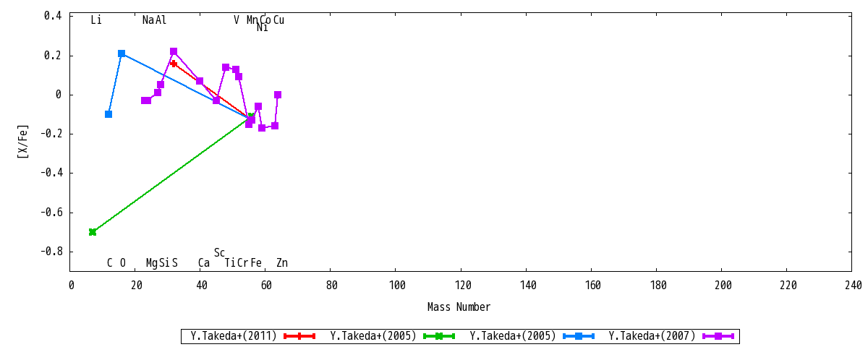The width and height of the screenshot is (868, 347).
Task: Click the Mass Number axis title
Action: tap(459, 307)
